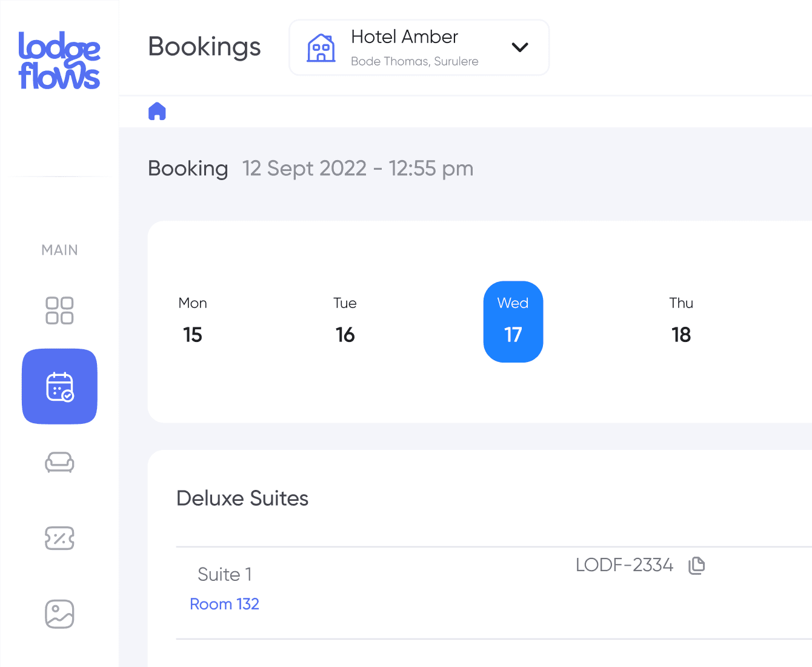Select Wednesday 17 date
The width and height of the screenshot is (812, 667).
click(513, 321)
